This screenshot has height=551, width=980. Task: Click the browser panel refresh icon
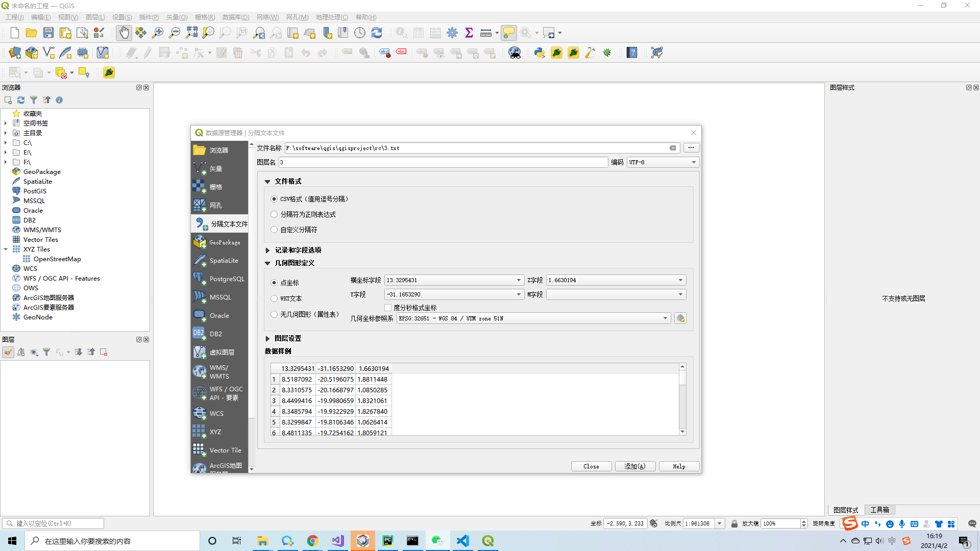[x=21, y=100]
